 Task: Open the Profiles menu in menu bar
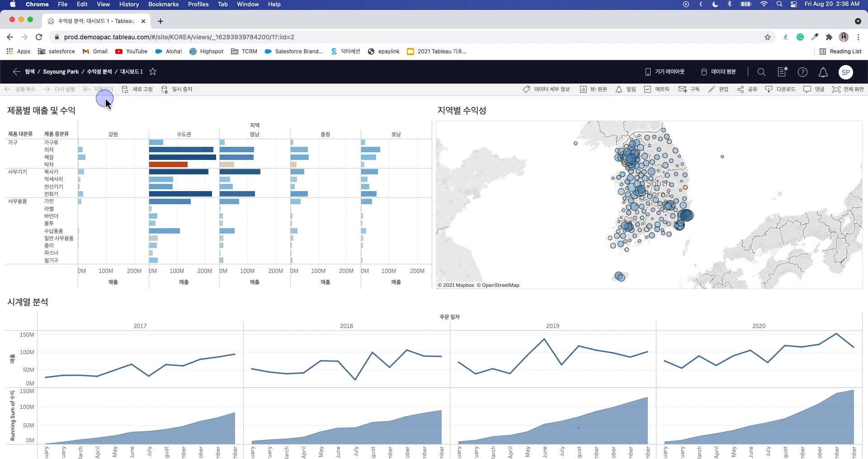198,4
